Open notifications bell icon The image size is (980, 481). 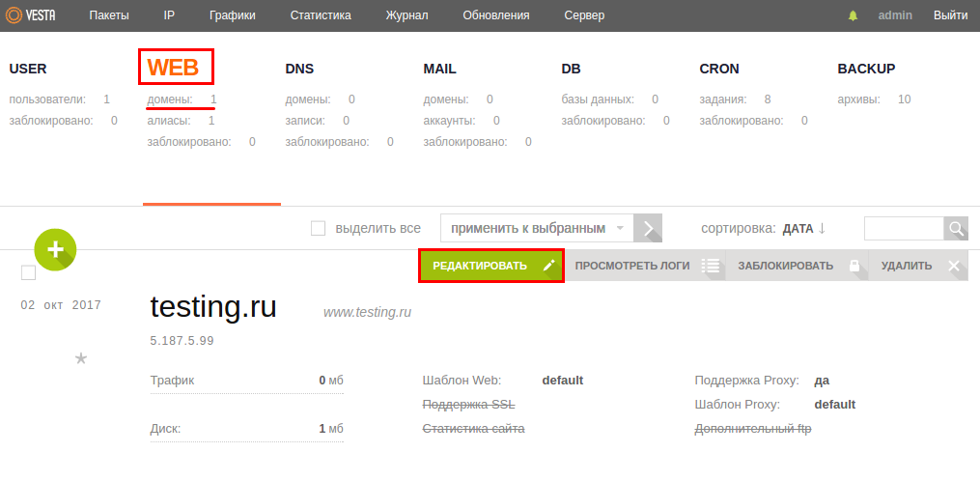pyautogui.click(x=854, y=15)
